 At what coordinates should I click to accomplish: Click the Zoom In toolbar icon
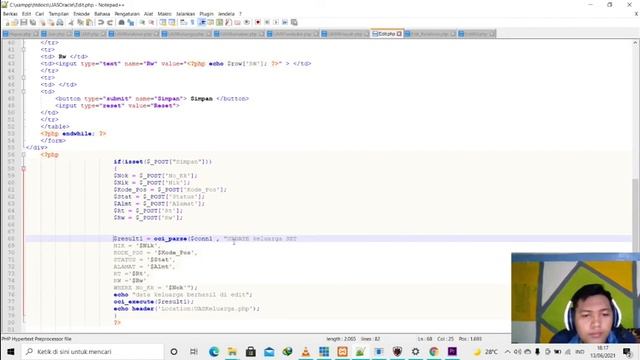click(142, 22)
